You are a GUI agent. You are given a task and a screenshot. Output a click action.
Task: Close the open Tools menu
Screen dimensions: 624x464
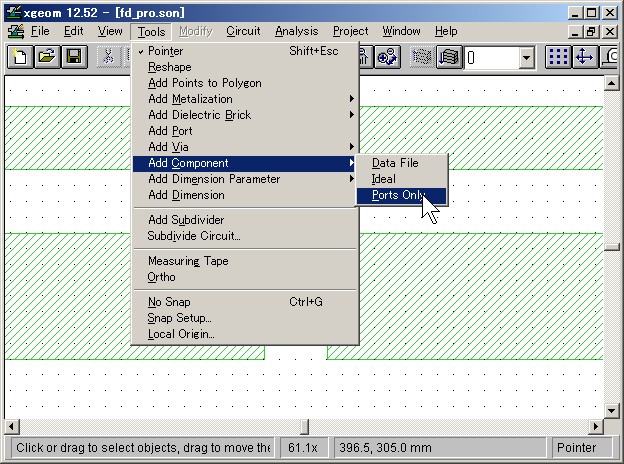point(151,31)
